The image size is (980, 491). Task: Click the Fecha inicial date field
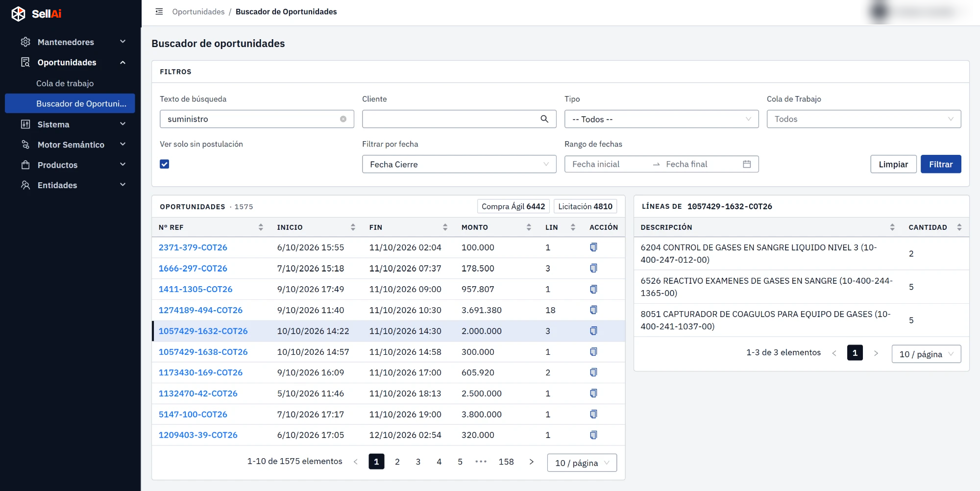608,164
